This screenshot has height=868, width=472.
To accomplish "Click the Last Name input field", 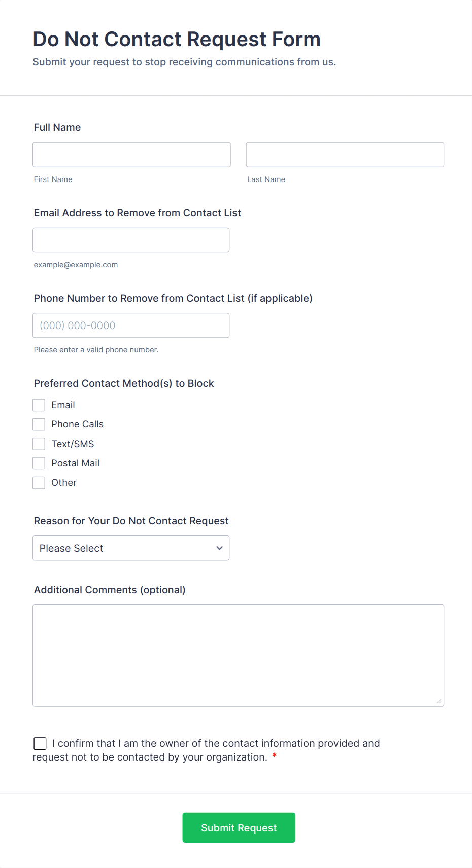I will (345, 155).
